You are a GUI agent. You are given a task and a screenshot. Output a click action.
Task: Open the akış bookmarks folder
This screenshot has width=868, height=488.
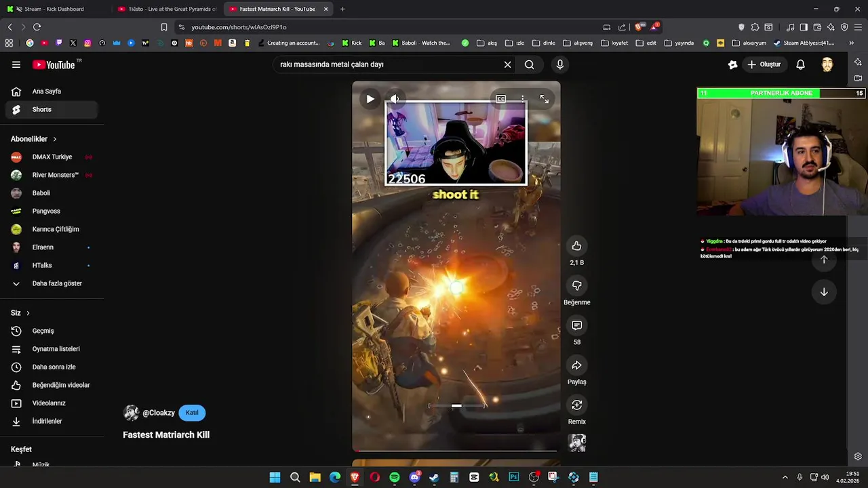(x=487, y=43)
